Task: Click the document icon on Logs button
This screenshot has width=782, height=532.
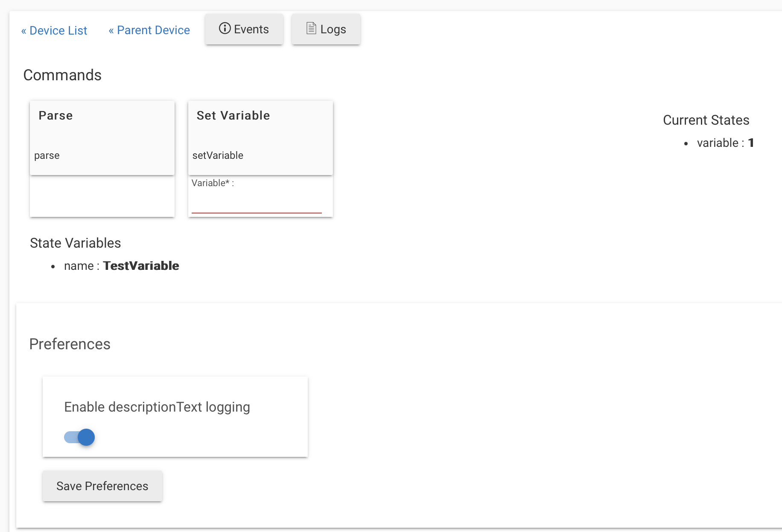Action: click(x=312, y=29)
